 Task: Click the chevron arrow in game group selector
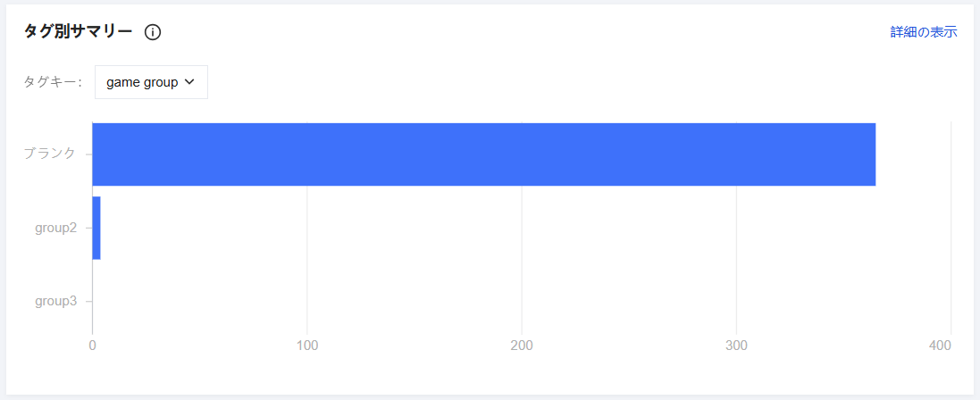click(x=189, y=82)
